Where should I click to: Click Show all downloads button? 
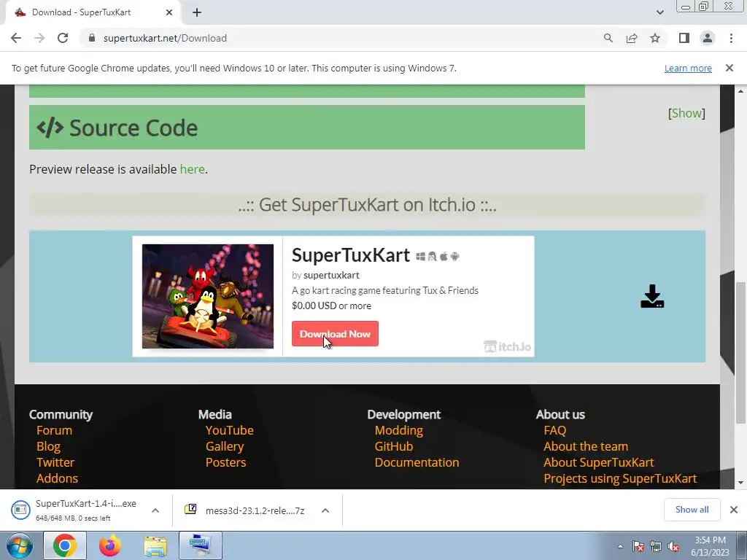[692, 510]
